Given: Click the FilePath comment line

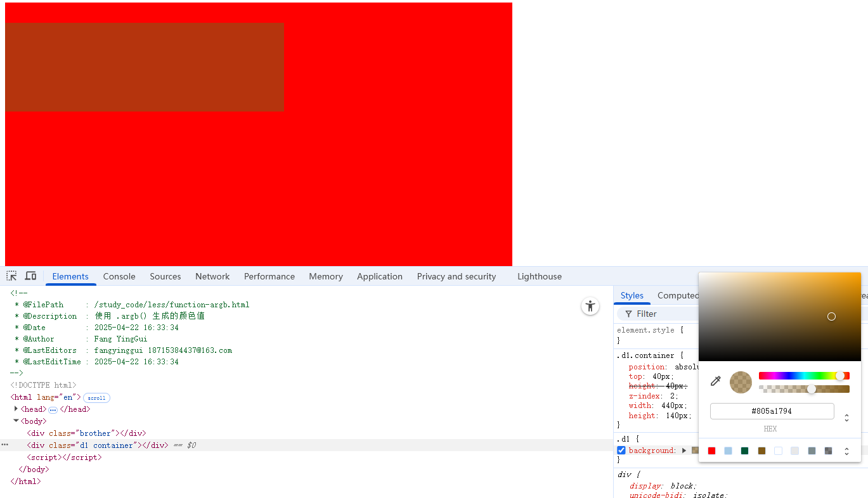Looking at the screenshot, I should [x=132, y=305].
